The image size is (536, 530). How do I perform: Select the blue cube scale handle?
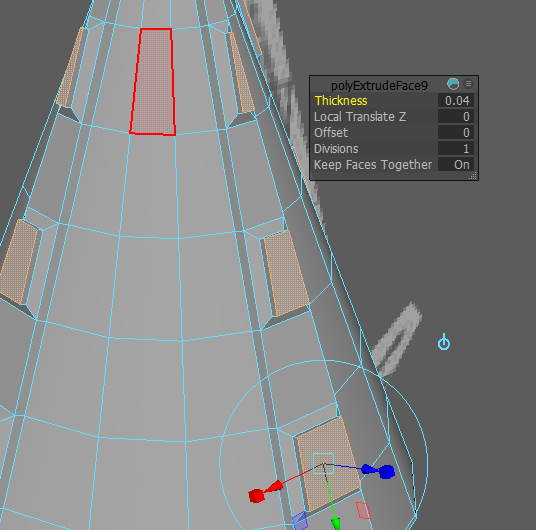(x=387, y=472)
